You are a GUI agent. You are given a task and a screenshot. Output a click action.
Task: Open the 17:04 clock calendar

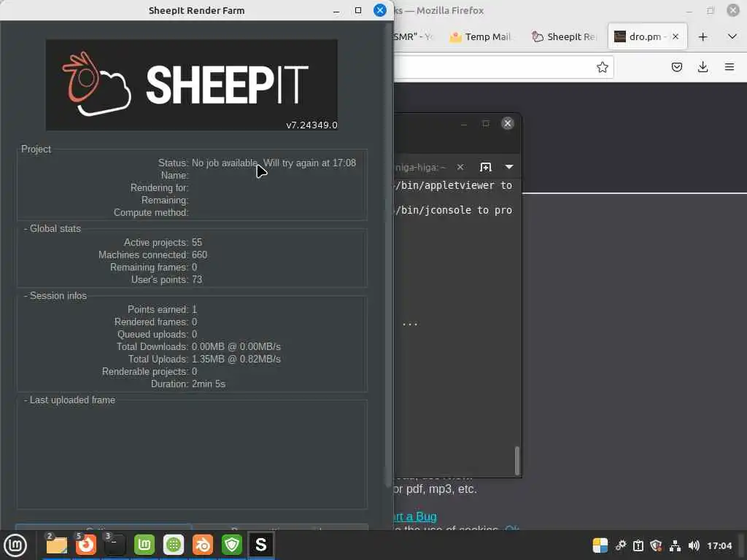pyautogui.click(x=719, y=545)
